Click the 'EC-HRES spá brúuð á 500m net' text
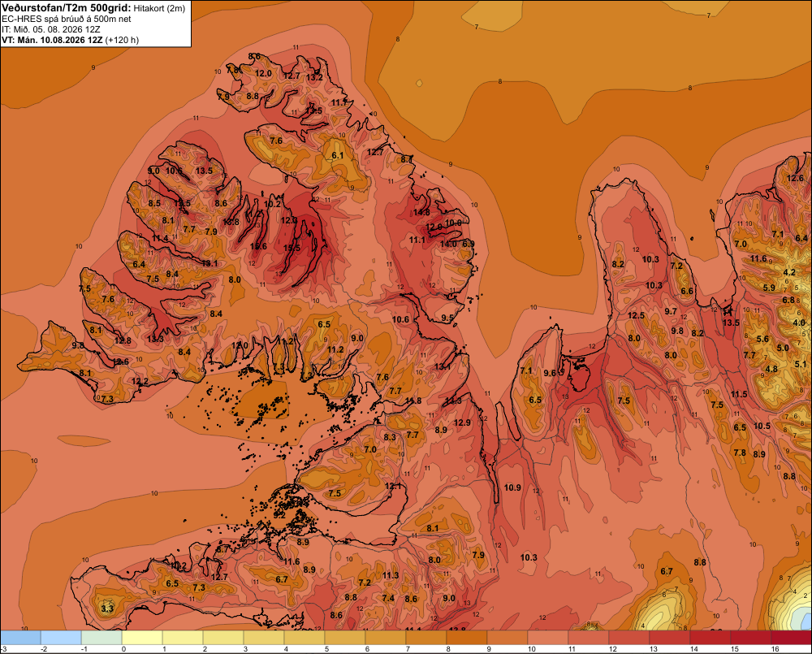The height and width of the screenshot is (654, 812). pos(67,19)
